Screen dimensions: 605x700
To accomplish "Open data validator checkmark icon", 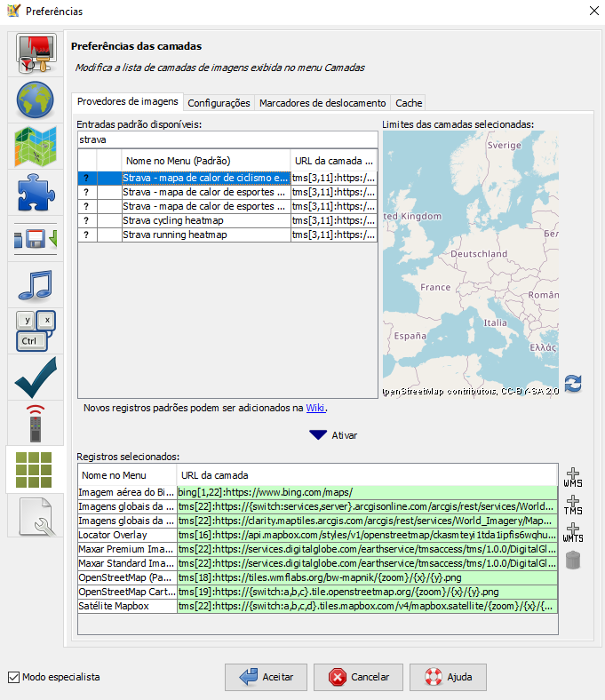I will [36, 378].
